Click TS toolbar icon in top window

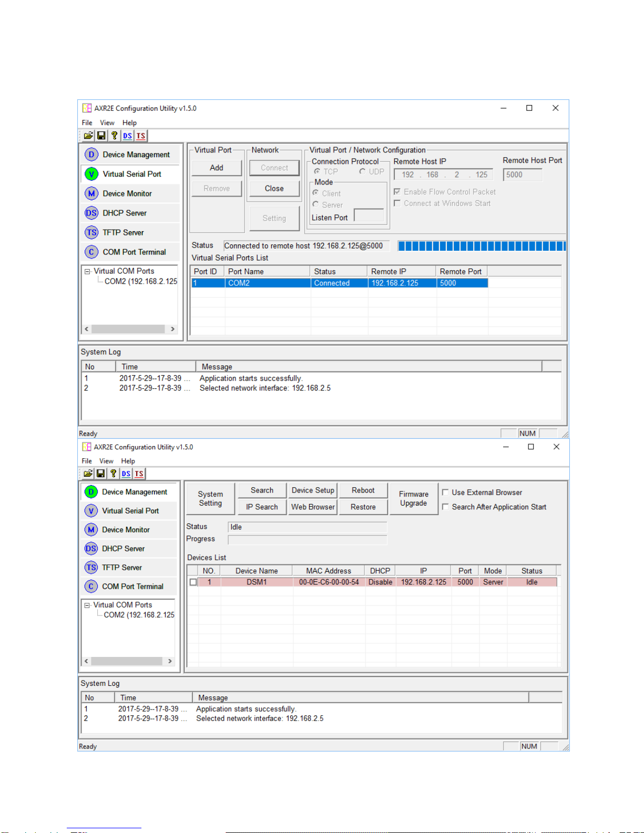pyautogui.click(x=141, y=136)
